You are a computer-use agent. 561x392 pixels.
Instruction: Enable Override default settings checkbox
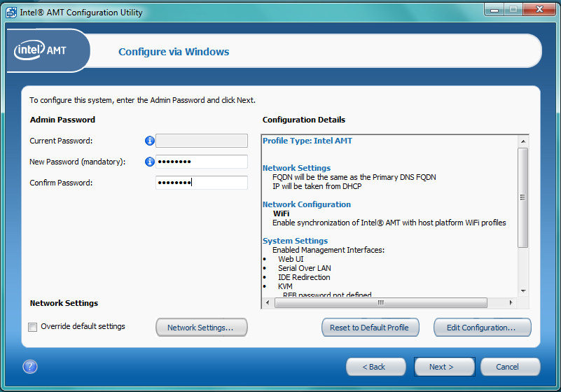(32, 327)
